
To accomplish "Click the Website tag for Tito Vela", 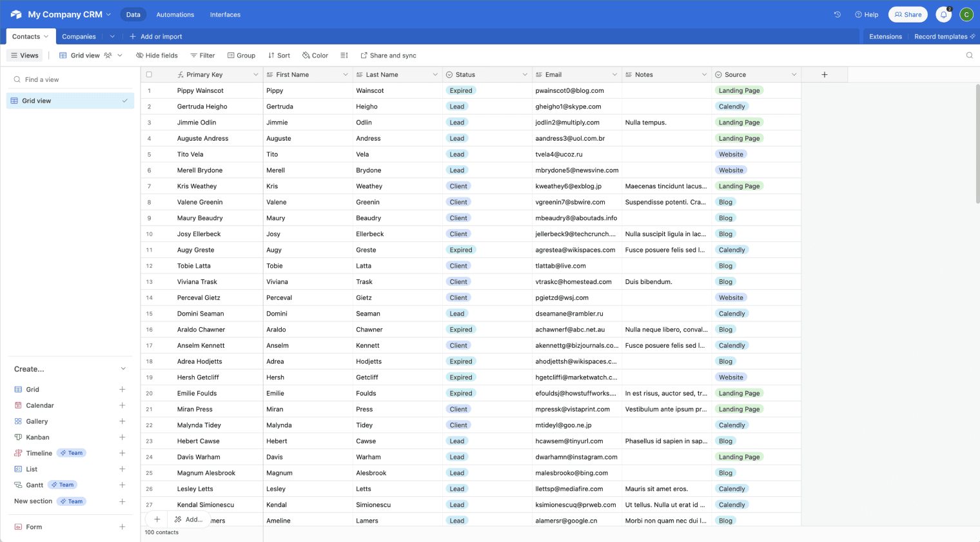I will [x=731, y=154].
